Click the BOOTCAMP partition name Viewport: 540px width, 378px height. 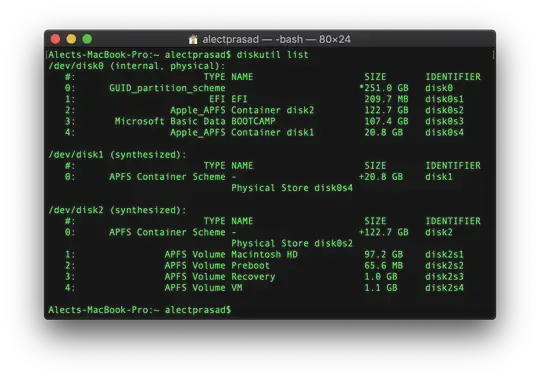253,121
